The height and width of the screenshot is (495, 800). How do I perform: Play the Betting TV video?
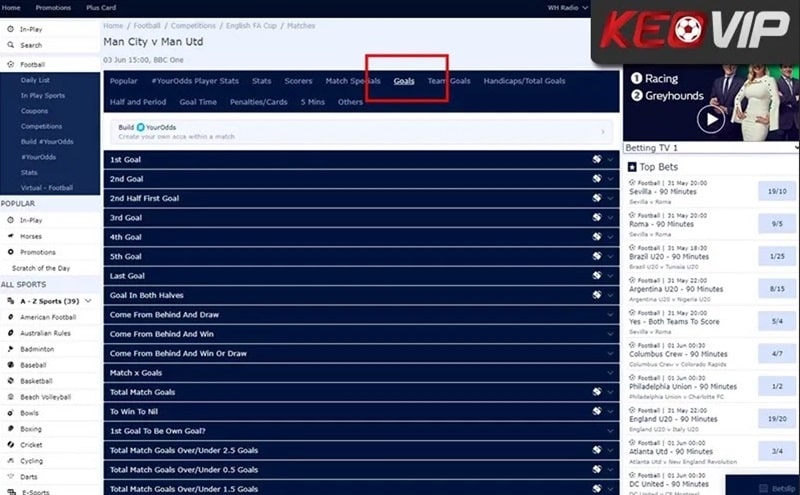[711, 119]
